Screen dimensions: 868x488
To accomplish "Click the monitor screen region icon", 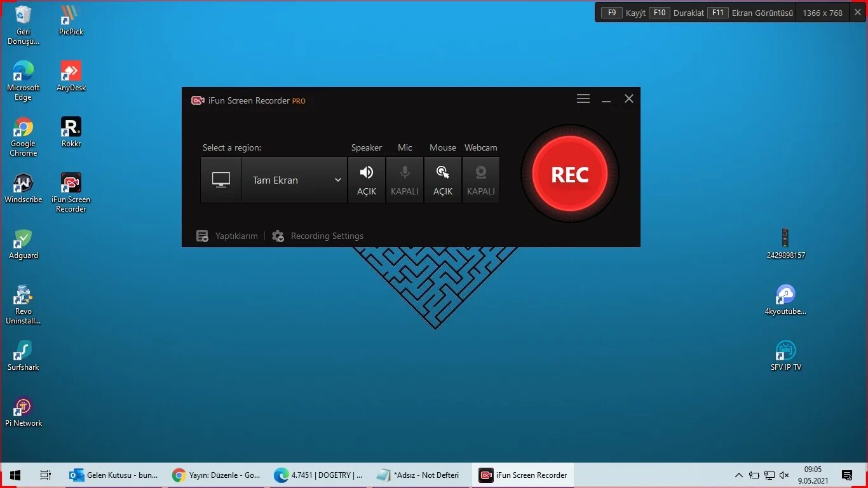I will [220, 180].
